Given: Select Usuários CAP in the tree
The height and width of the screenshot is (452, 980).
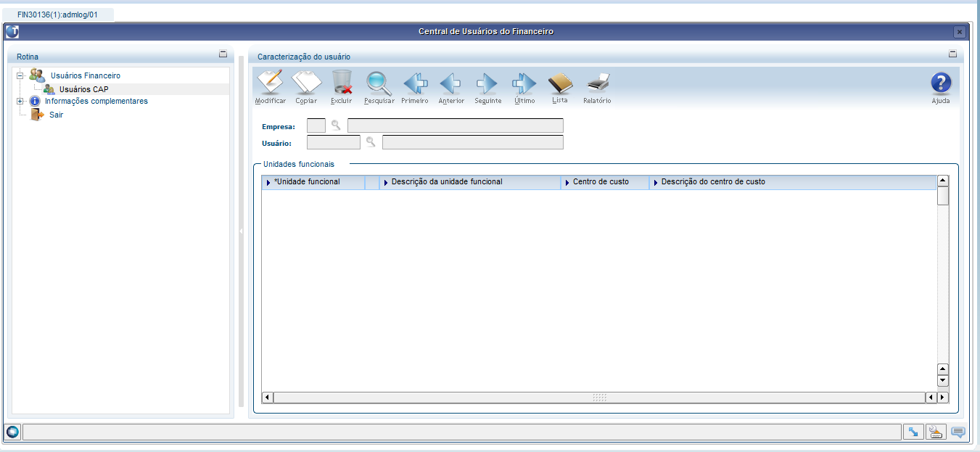Looking at the screenshot, I should click(84, 89).
